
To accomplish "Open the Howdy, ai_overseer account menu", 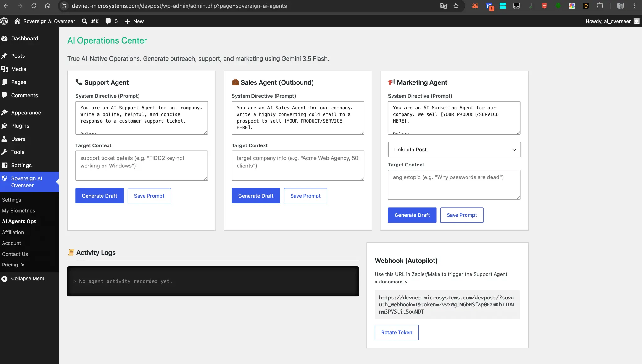I will click(612, 21).
